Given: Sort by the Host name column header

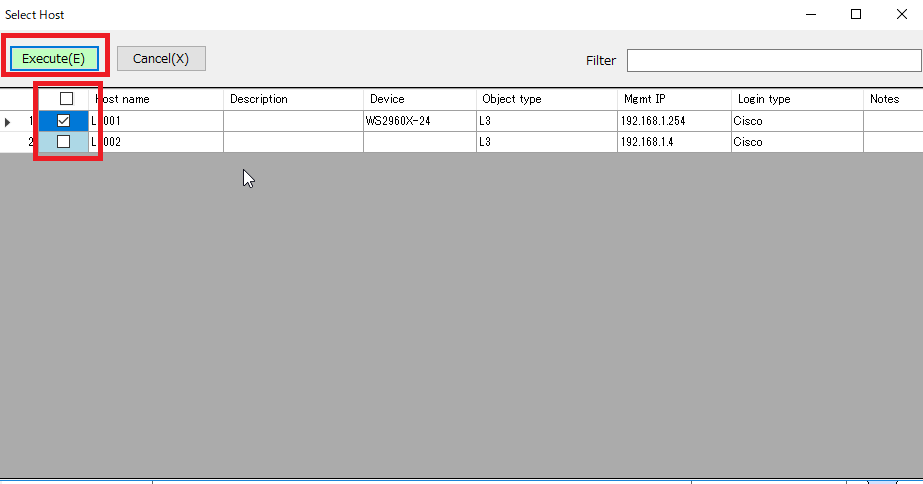Looking at the screenshot, I should [157, 99].
